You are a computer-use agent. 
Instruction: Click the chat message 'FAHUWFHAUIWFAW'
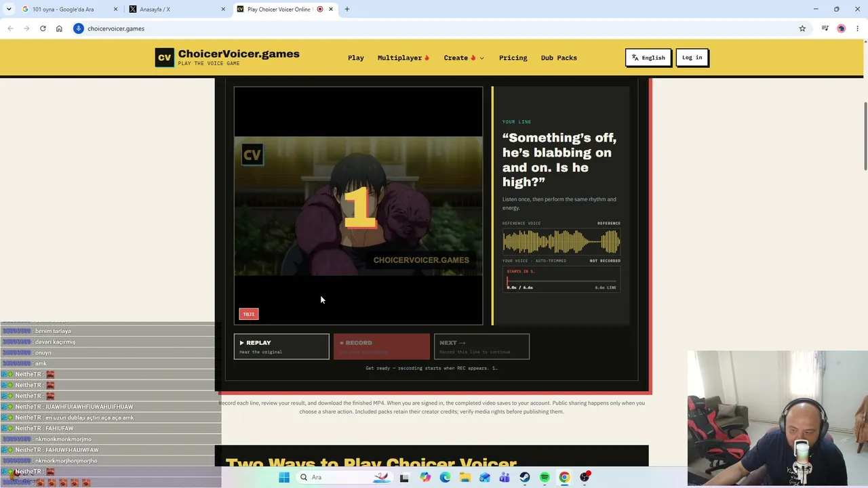point(72,450)
